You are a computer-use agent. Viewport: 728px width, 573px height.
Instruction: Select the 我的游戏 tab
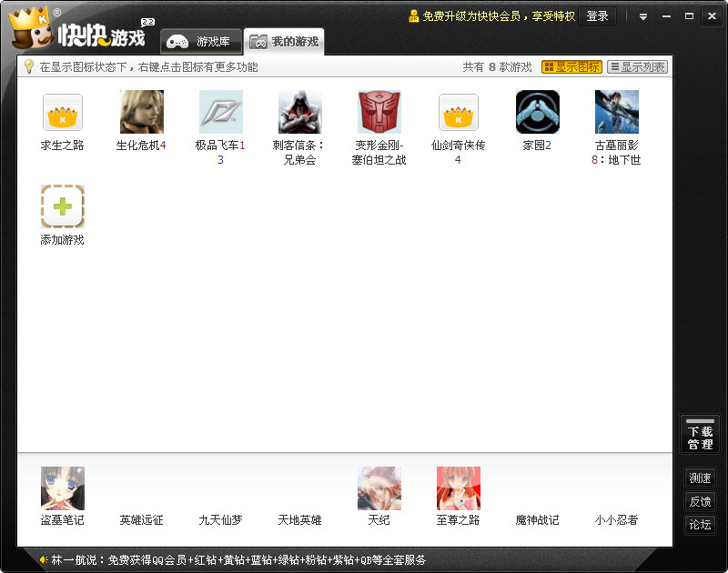[284, 42]
